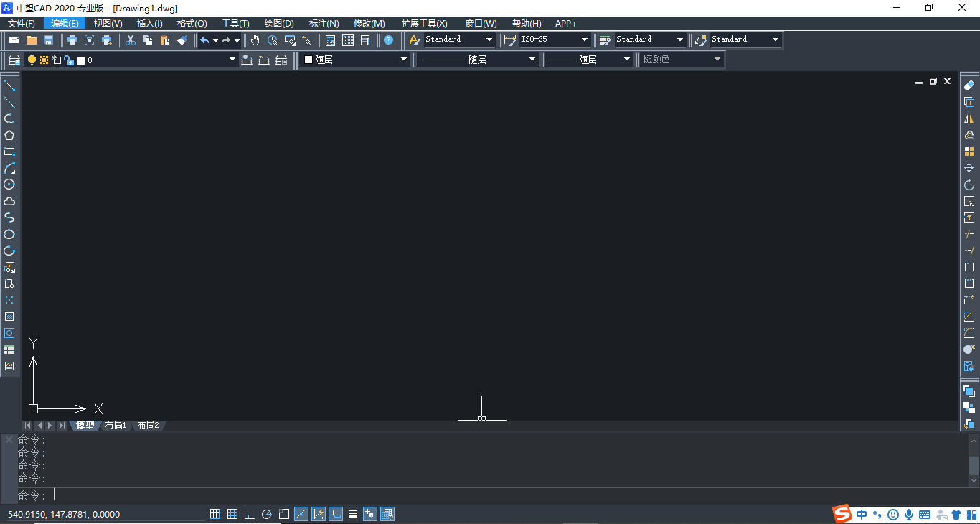Switch to the 布局1 layout tab
Image resolution: width=980 pixels, height=524 pixels.
tap(116, 425)
